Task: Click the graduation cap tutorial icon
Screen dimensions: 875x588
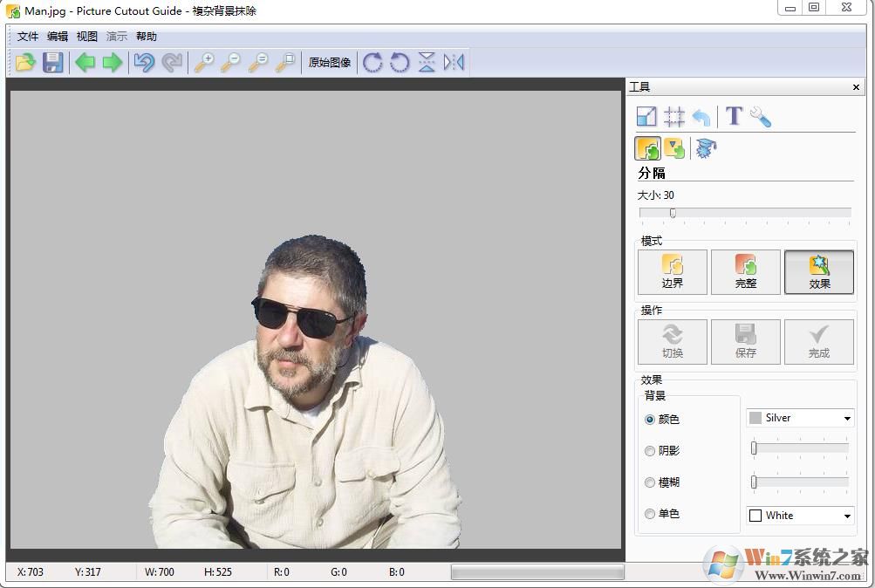Action: pyautogui.click(x=705, y=148)
